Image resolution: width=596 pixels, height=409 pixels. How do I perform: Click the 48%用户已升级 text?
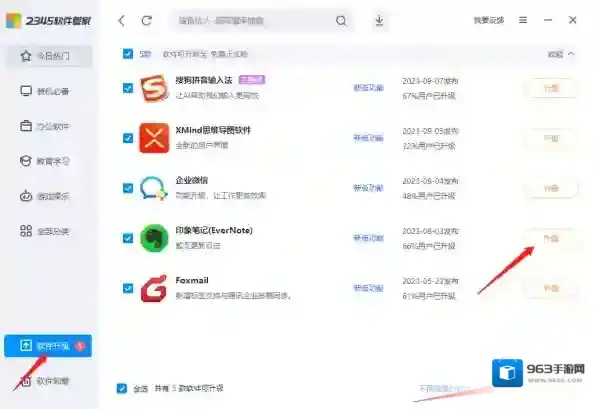[429, 196]
